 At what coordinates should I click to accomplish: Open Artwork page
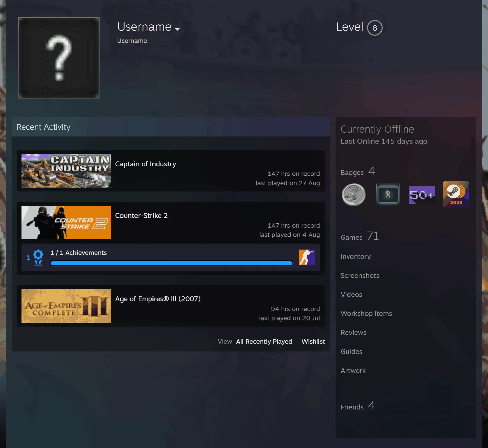point(353,371)
